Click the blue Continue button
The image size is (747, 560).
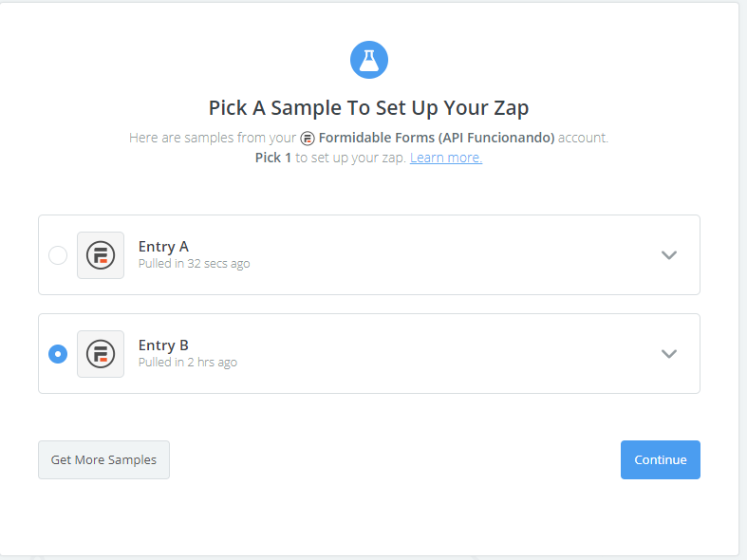point(660,459)
